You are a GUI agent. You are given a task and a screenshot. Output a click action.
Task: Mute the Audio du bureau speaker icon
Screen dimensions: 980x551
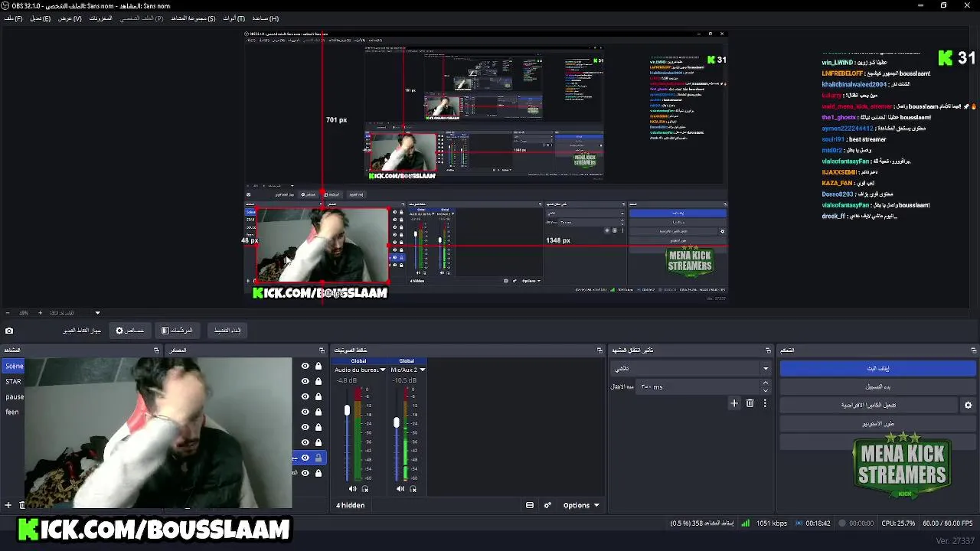pos(353,489)
